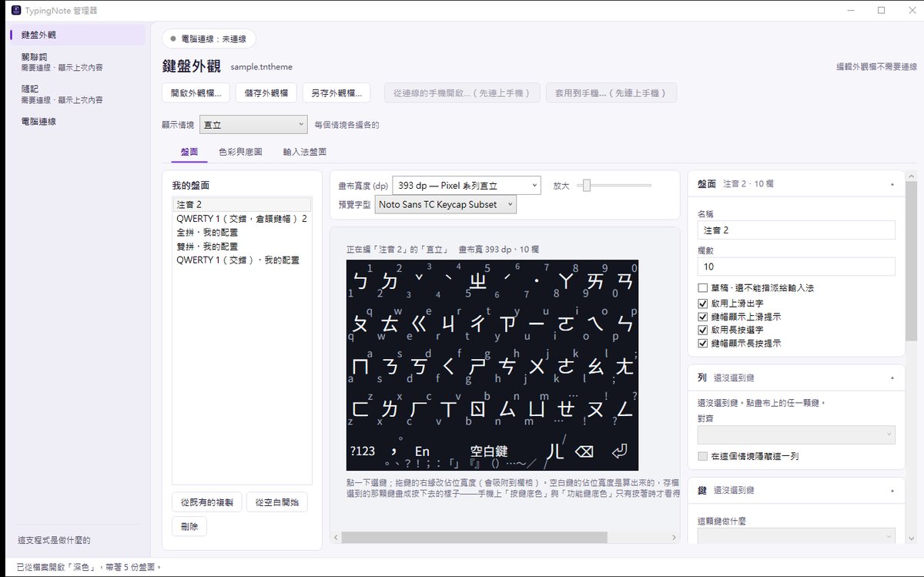The height and width of the screenshot is (577, 924).
Task: Click the canvas horizontal scroll-left arrow
Action: coord(336,537)
